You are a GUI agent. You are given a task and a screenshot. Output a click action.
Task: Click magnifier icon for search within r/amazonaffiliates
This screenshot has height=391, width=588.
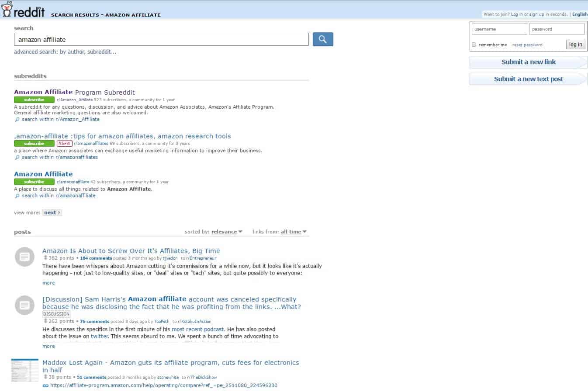tap(17, 158)
